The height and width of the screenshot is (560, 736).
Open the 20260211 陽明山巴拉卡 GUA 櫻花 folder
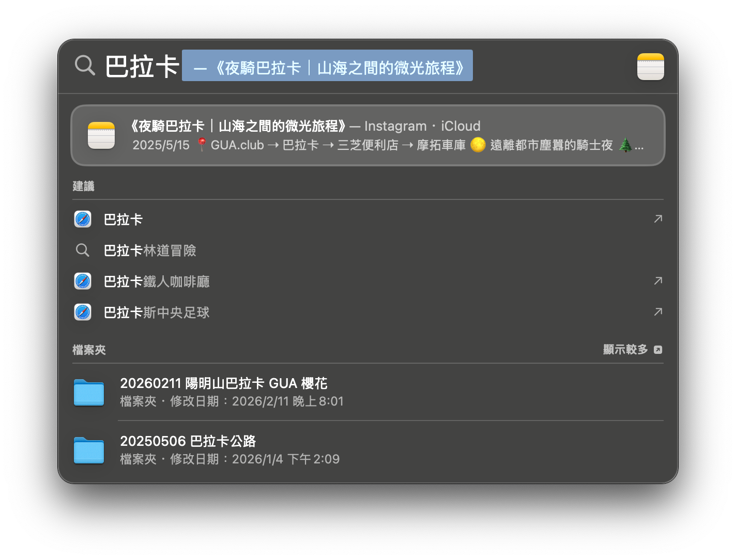point(224,383)
